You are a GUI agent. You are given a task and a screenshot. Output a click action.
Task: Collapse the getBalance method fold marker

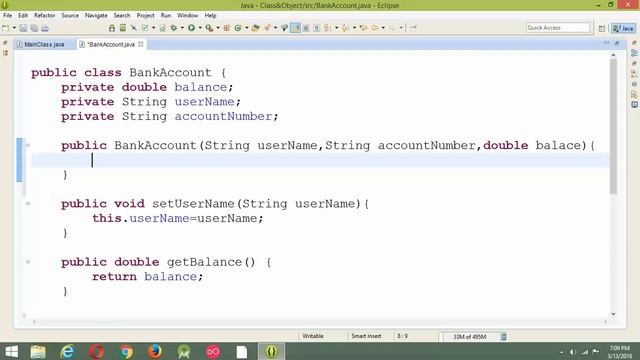[x=28, y=262]
